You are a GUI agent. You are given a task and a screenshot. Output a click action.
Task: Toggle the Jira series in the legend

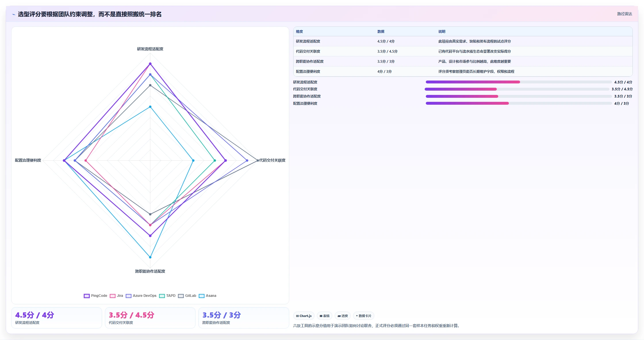pyautogui.click(x=116, y=296)
